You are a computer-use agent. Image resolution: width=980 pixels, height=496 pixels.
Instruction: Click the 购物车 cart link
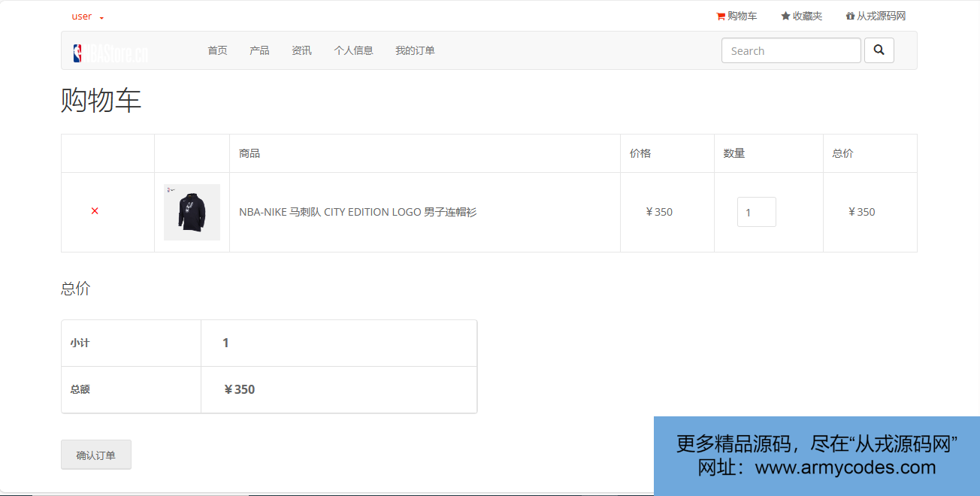tap(737, 16)
